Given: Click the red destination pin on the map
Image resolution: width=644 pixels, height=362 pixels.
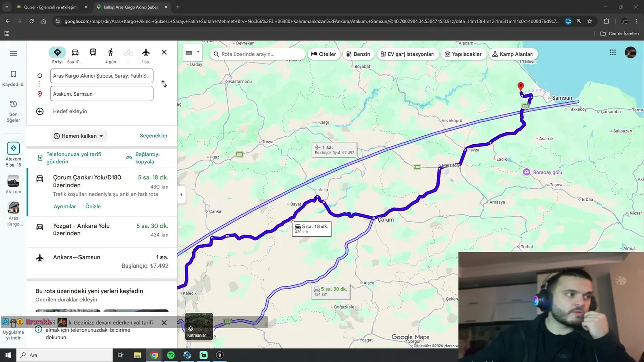Looking at the screenshot, I should (521, 87).
